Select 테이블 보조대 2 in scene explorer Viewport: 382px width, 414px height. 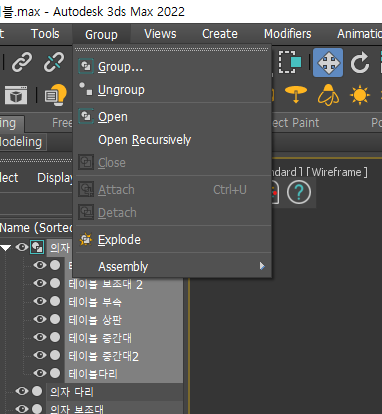(x=106, y=284)
